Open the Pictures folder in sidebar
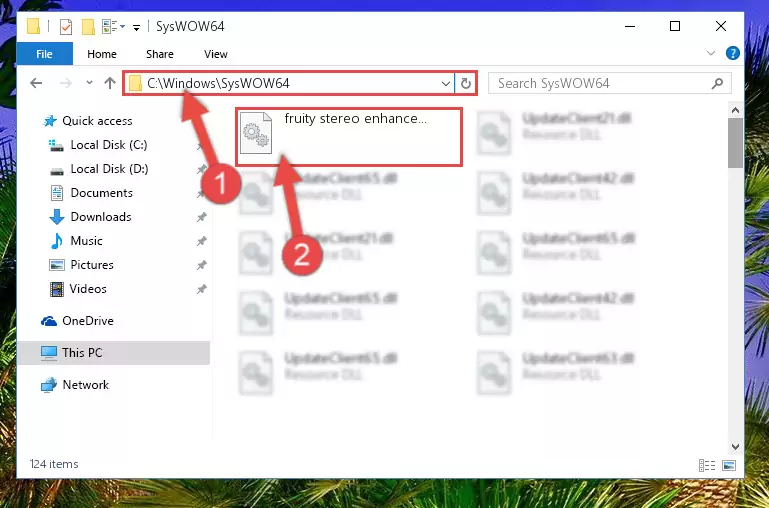The image size is (769, 508). 92,265
